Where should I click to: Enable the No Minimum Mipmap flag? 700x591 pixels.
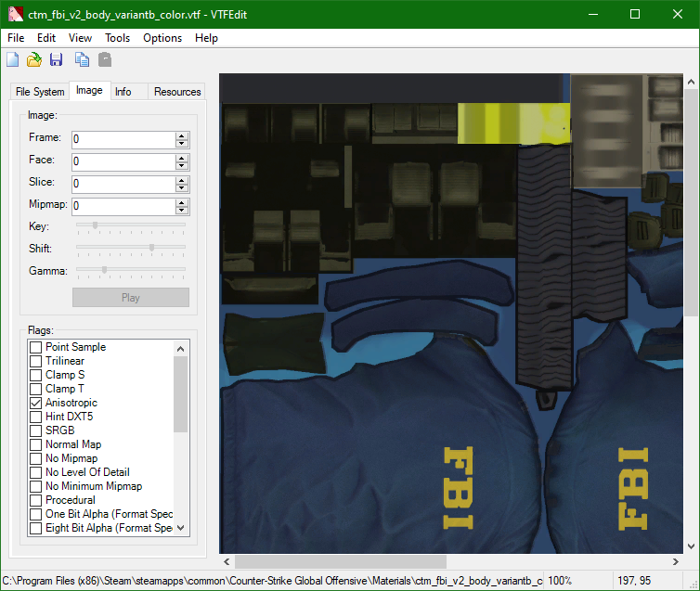(35, 486)
